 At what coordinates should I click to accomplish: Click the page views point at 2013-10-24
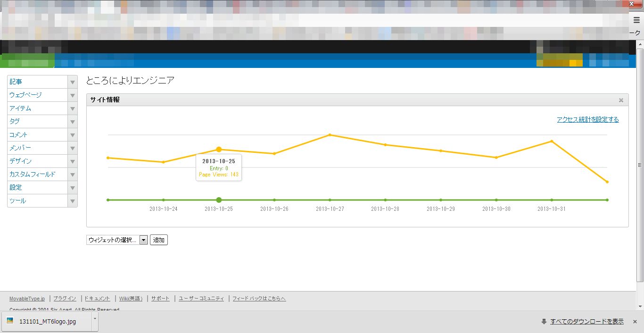[x=163, y=162]
